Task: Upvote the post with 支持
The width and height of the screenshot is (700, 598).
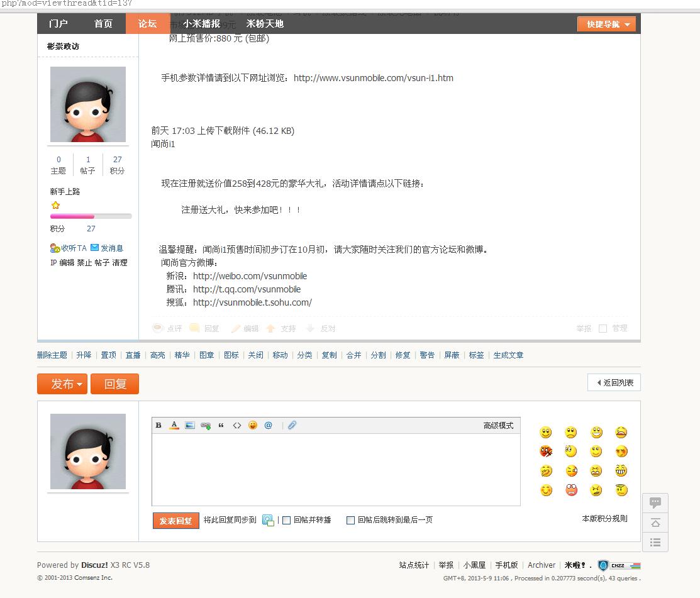Action: [281, 328]
